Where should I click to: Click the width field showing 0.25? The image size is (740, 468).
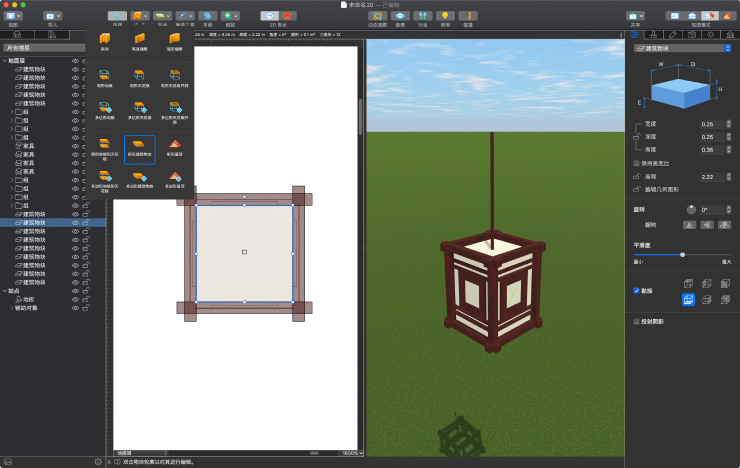pos(712,124)
